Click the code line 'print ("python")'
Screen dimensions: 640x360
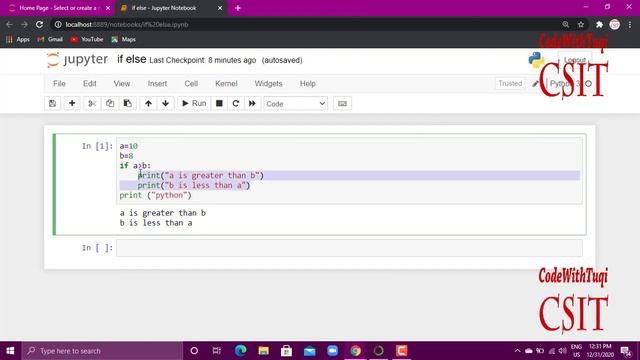[155, 195]
